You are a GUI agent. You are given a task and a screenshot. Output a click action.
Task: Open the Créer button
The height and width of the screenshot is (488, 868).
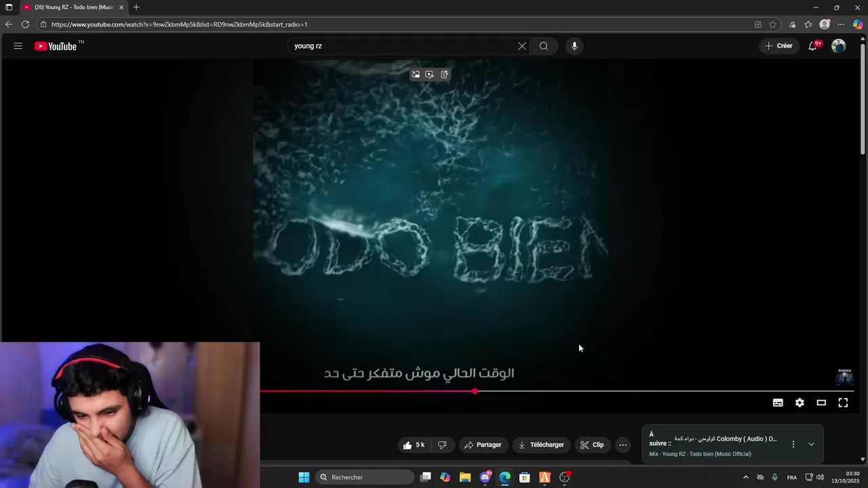778,46
